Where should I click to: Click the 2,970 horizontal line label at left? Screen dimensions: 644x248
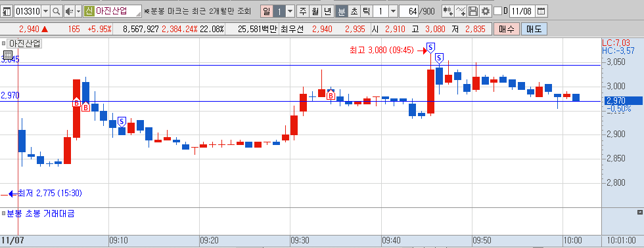point(11,96)
